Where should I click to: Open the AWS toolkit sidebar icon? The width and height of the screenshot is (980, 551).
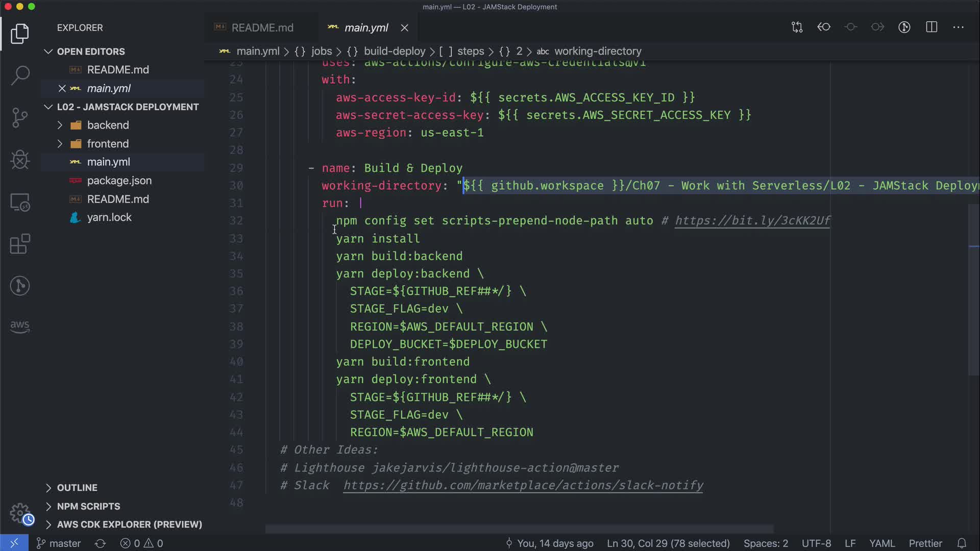point(20,326)
